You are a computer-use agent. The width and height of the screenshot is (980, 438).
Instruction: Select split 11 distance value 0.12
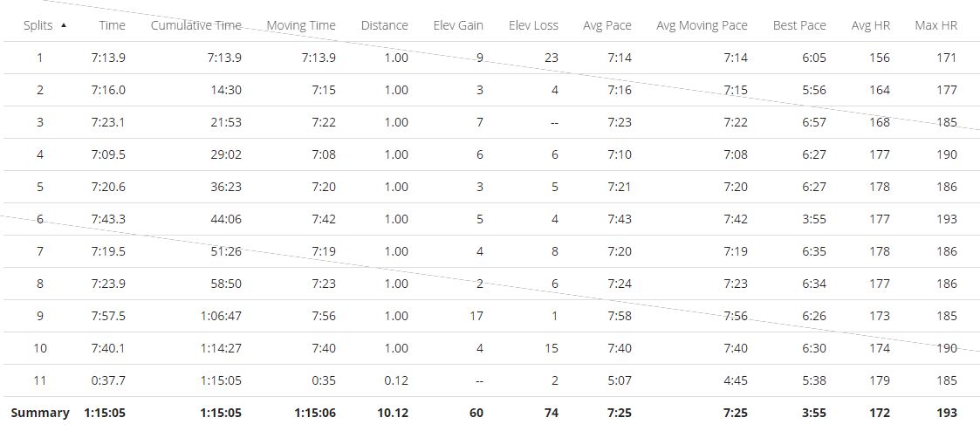pos(396,380)
